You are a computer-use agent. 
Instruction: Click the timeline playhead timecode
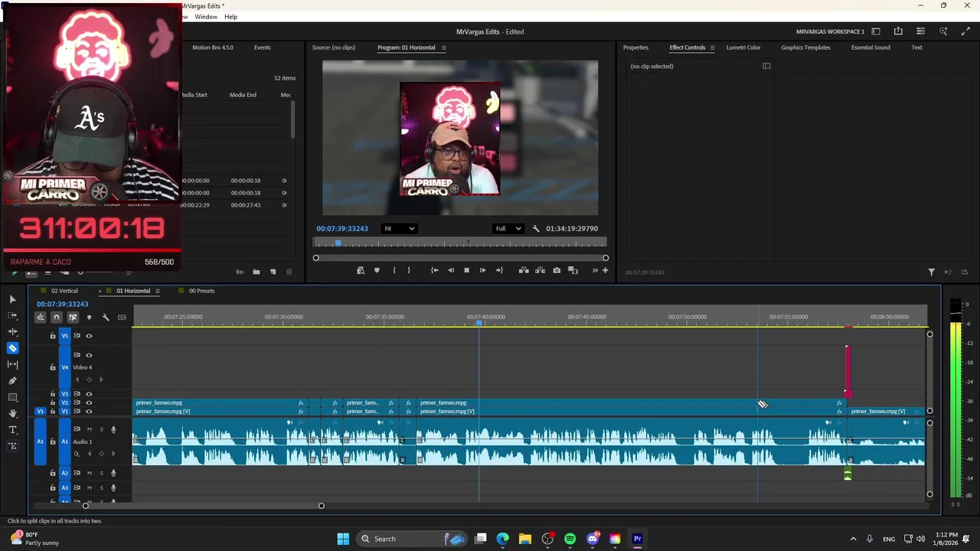pyautogui.click(x=63, y=304)
